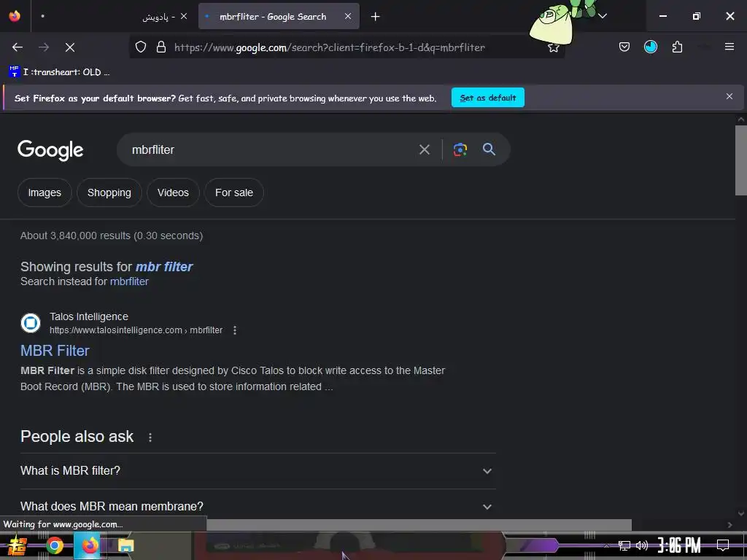Viewport: 747px width, 560px height.
Task: Open File Explorer from taskbar
Action: [125, 545]
